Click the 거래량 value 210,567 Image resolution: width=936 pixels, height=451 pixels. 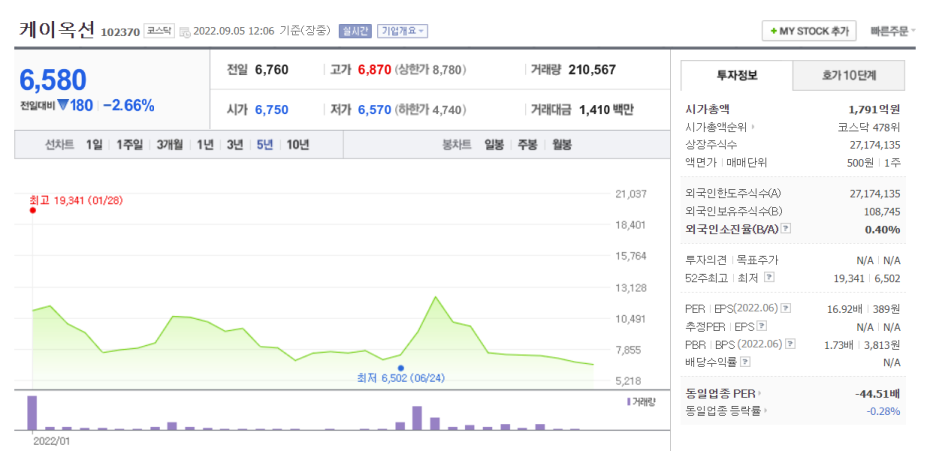coord(592,70)
